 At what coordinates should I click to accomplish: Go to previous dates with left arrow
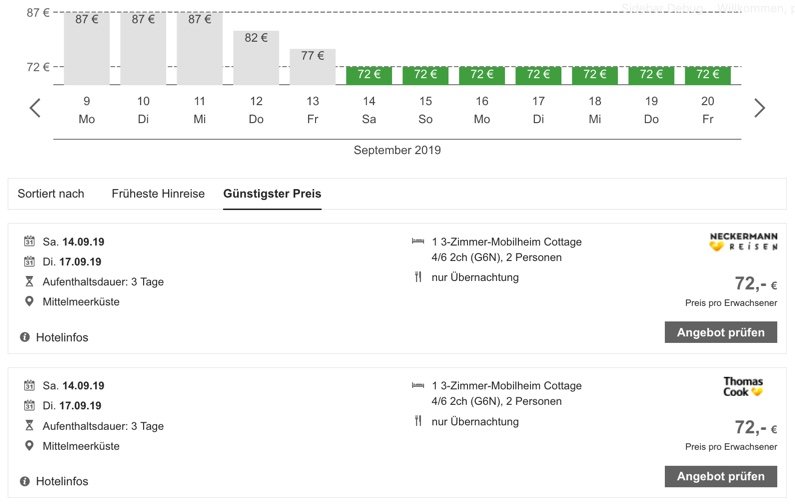[35, 108]
